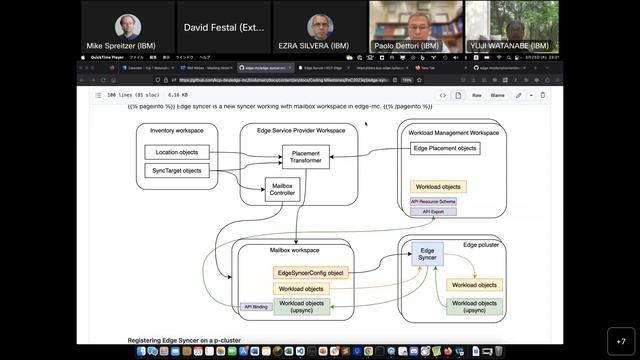The height and width of the screenshot is (360, 640).
Task: Open Spotlight search in menu bar
Action: tap(509, 58)
